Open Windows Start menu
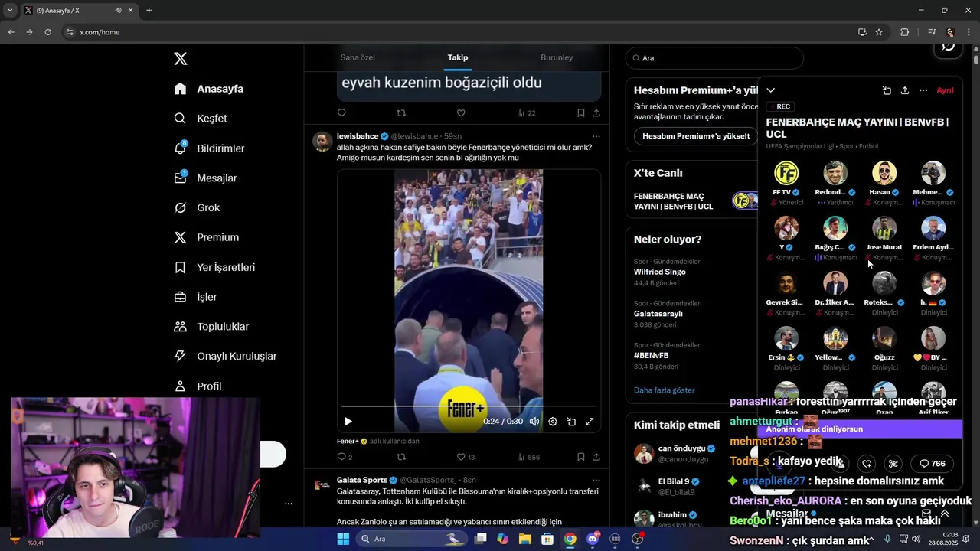 [x=343, y=539]
